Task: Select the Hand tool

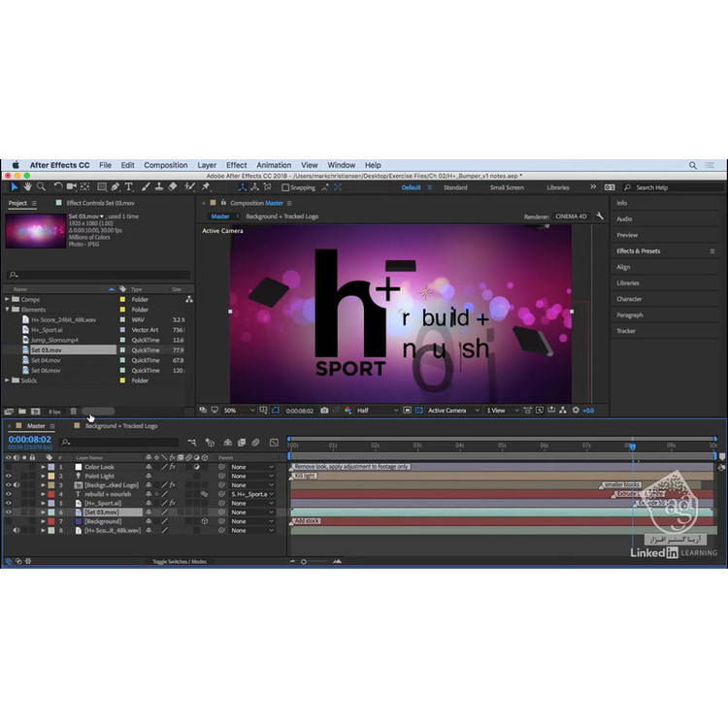Action: point(28,186)
